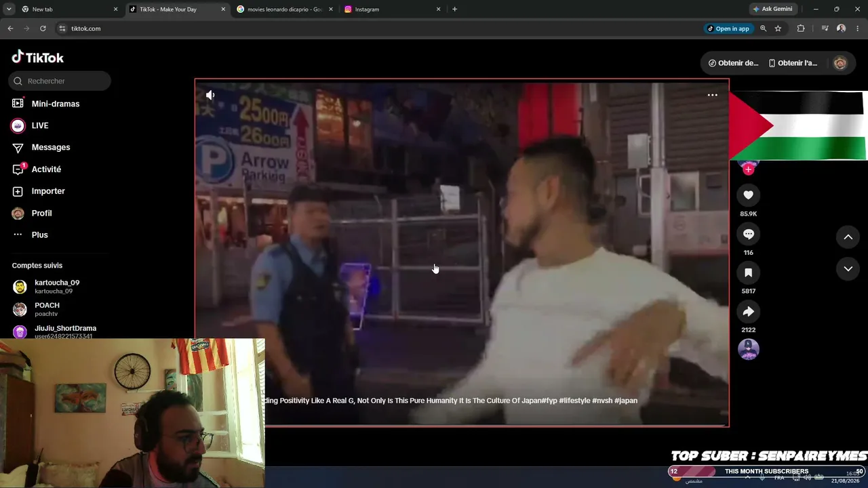868x488 pixels.
Task: Open the video's three-dot options menu
Action: click(x=712, y=95)
